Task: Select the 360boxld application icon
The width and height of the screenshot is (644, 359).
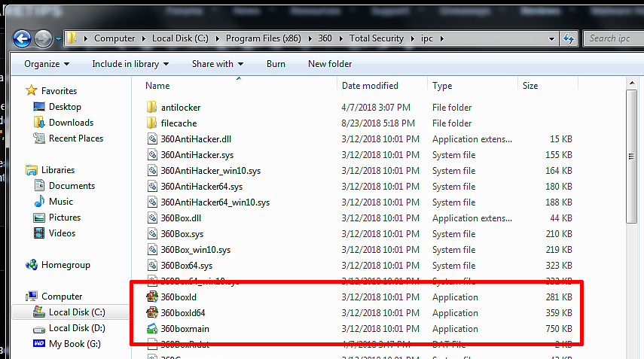Action: point(152,297)
